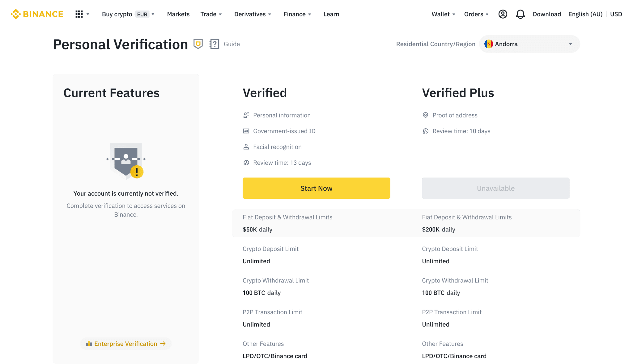Click the notifications bell icon
This screenshot has width=633, height=364.
[x=520, y=14]
